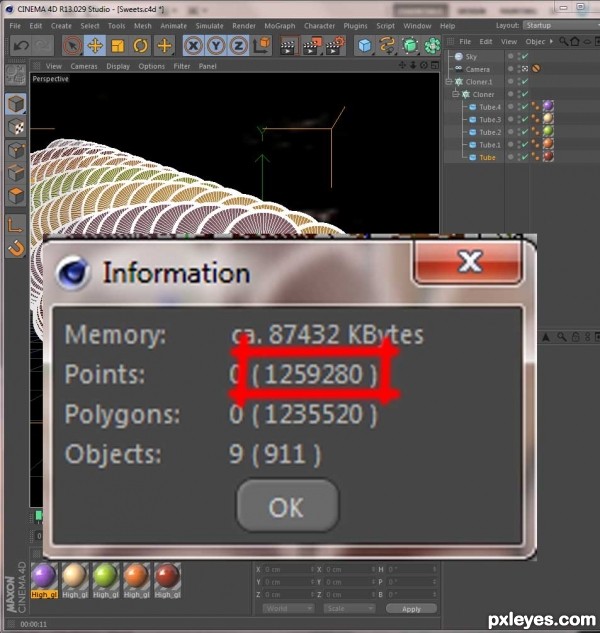Select the Texture mode checkered cube

(x=16, y=127)
